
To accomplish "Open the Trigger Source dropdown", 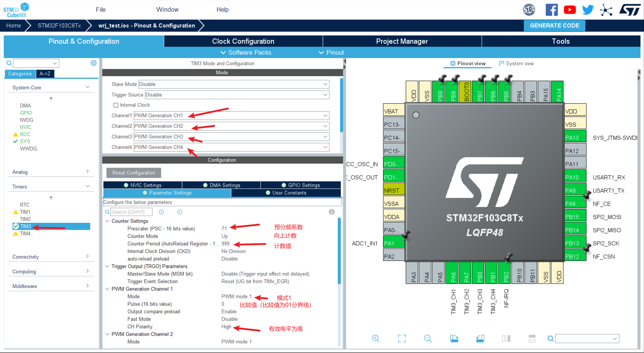I will [237, 95].
